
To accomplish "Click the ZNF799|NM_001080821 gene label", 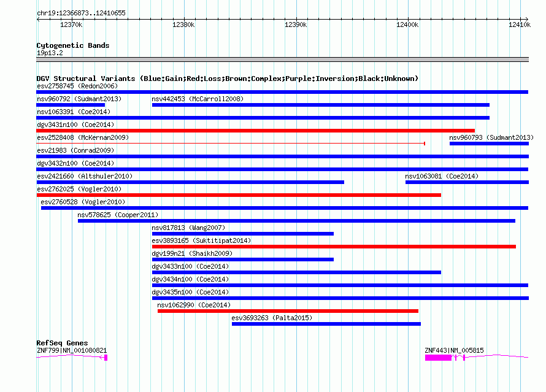I will tap(72, 350).
